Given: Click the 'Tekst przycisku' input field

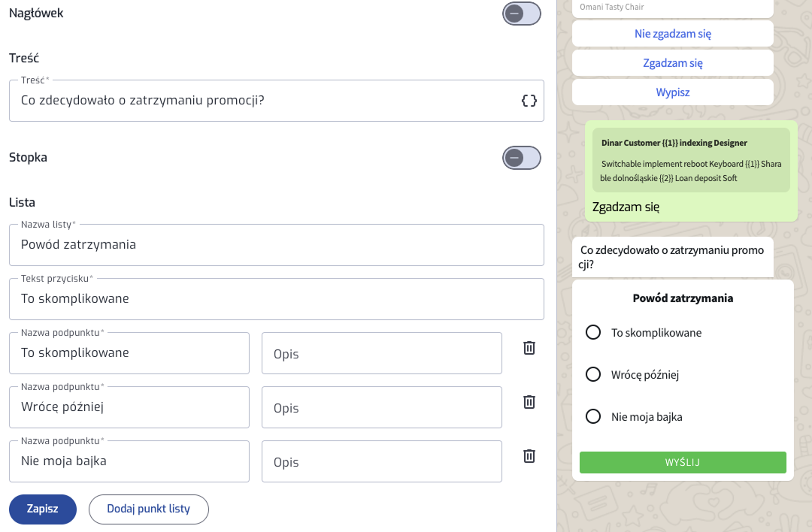Looking at the screenshot, I should [276, 299].
